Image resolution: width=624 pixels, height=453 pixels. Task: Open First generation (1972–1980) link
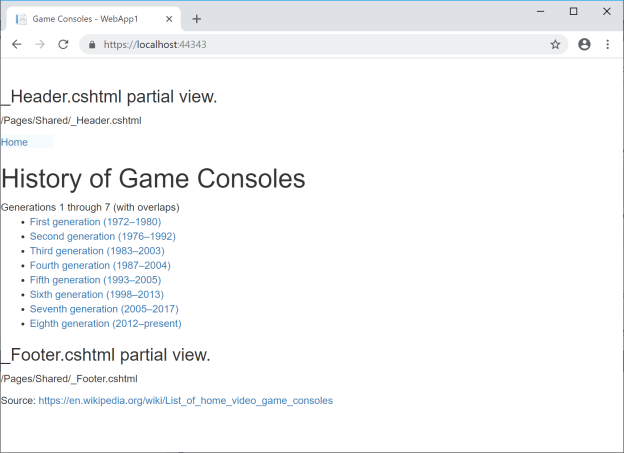pos(96,222)
